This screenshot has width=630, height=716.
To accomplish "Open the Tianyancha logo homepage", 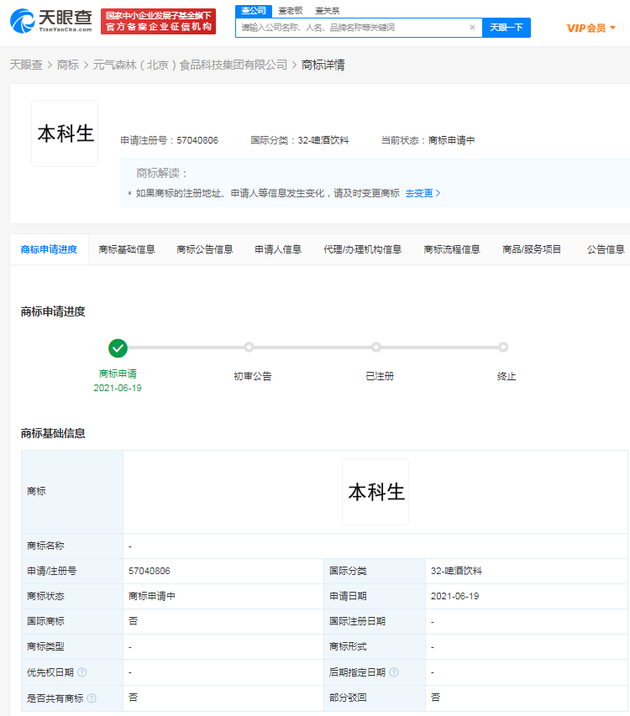I will 51,21.
